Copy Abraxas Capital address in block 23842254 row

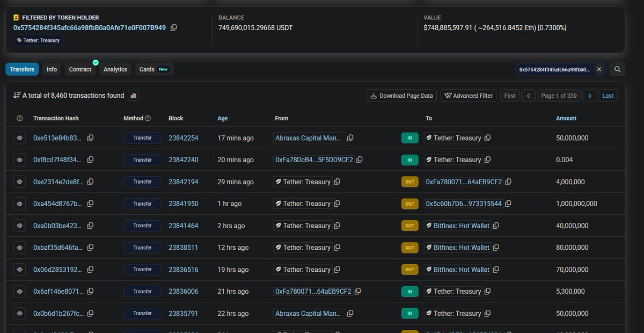[350, 138]
